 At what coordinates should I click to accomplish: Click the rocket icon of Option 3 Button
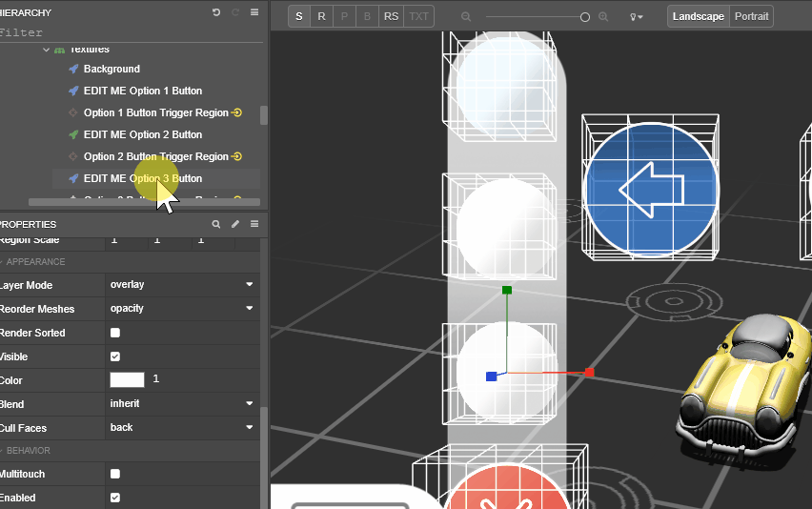pos(73,178)
